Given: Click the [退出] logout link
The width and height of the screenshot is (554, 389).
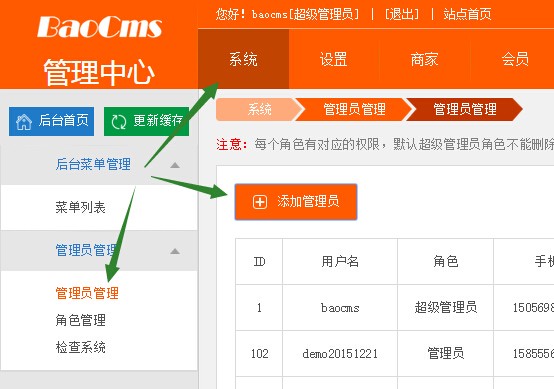Looking at the screenshot, I should pos(402,14).
